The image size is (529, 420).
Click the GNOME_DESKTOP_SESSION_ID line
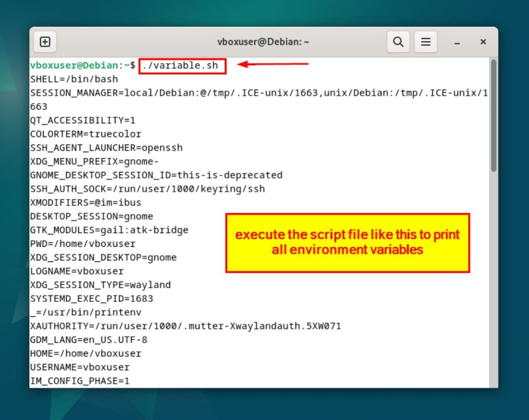coord(156,175)
